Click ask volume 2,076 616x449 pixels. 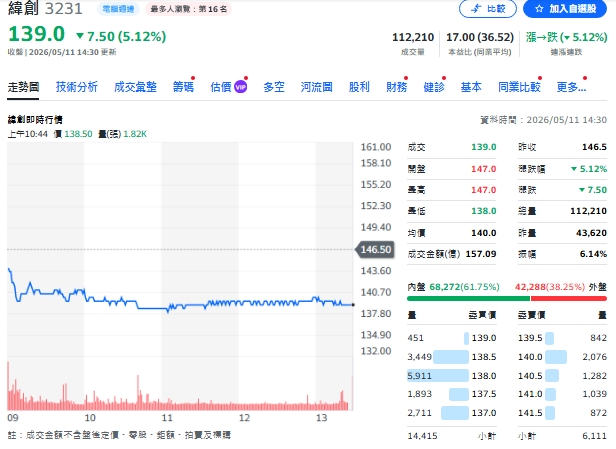tap(594, 357)
